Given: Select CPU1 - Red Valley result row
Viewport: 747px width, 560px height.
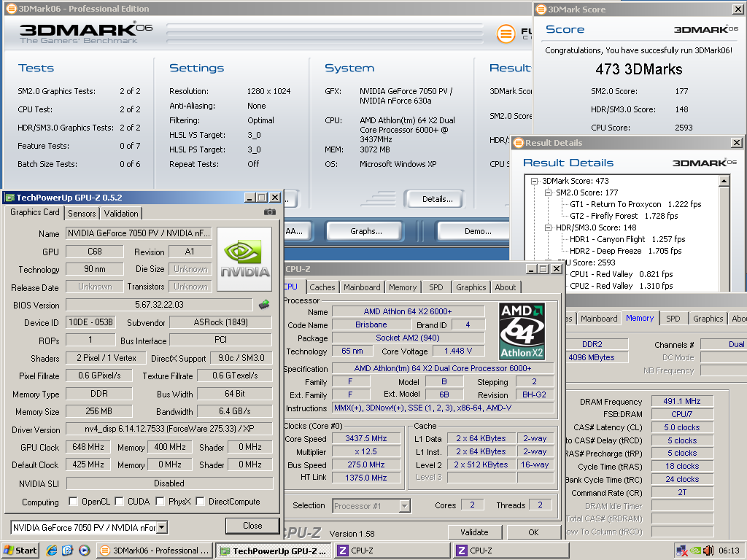Looking at the screenshot, I should coord(622,274).
